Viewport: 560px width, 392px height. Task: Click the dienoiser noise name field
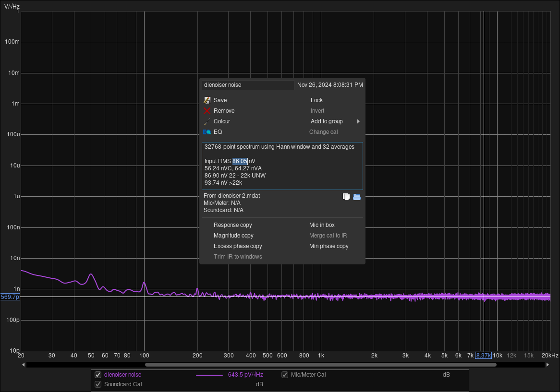tap(248, 85)
